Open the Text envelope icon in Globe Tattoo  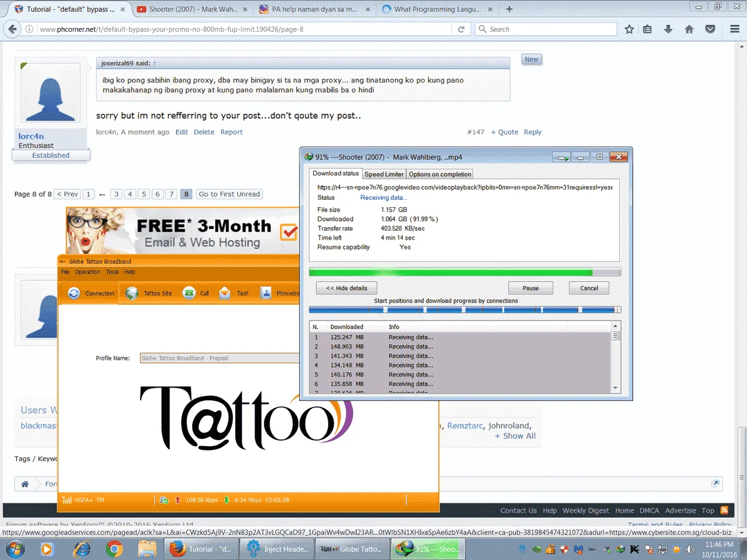tap(225, 293)
